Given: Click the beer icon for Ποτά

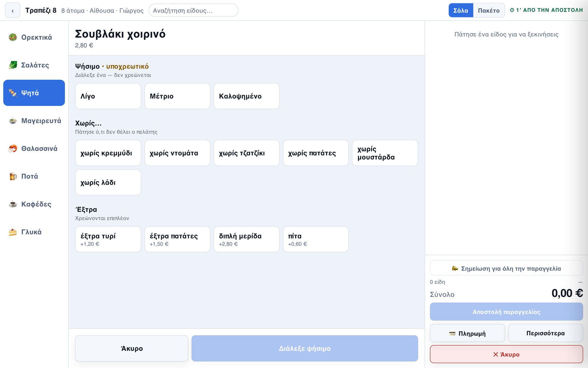Looking at the screenshot, I should (13, 176).
